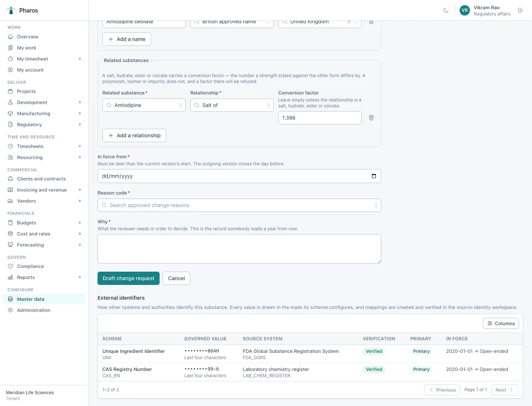
Task: Open My timesheet page
Action: pos(44,59)
